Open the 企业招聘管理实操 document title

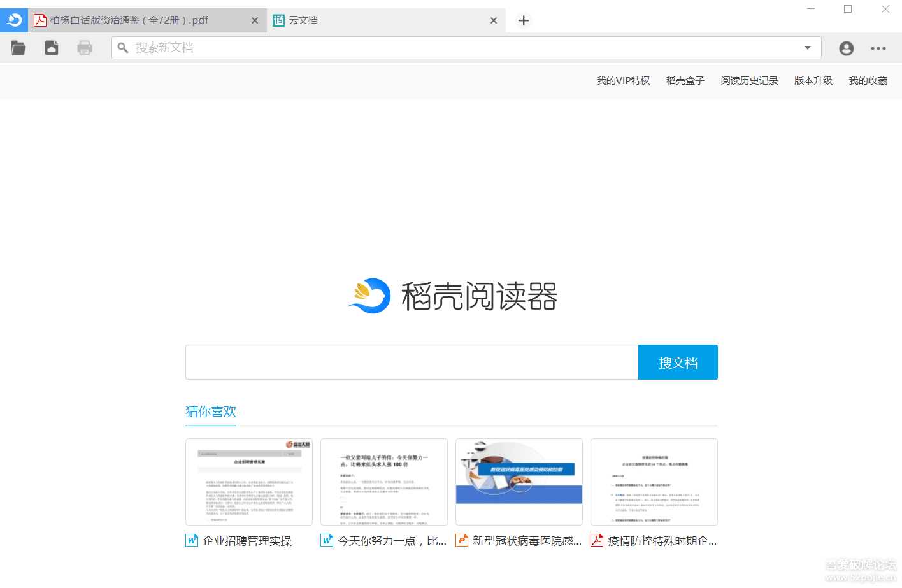[247, 541]
